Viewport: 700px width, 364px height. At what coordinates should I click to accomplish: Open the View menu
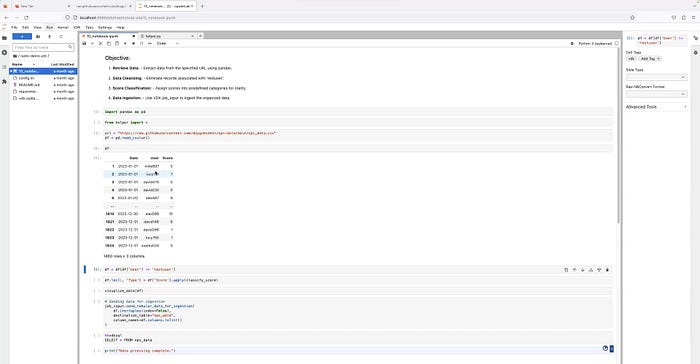coord(38,27)
